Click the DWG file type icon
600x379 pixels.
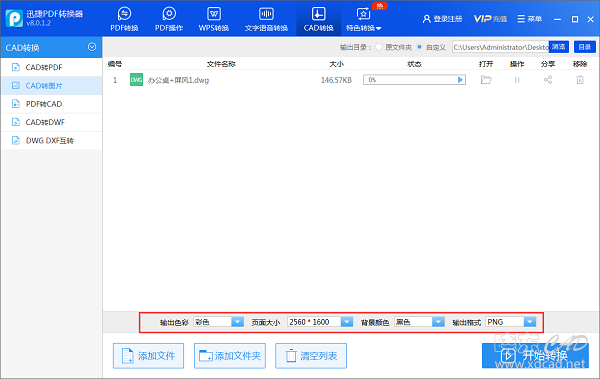pyautogui.click(x=136, y=80)
